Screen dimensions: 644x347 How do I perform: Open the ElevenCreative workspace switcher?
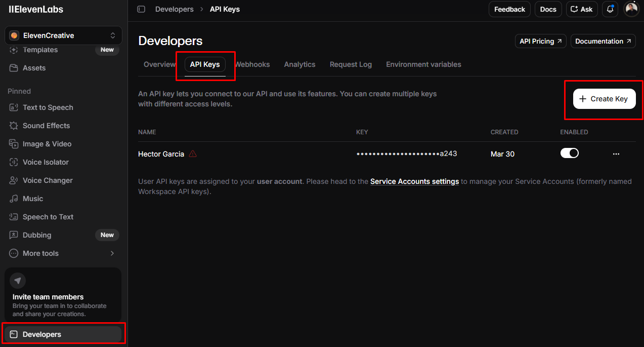point(63,35)
